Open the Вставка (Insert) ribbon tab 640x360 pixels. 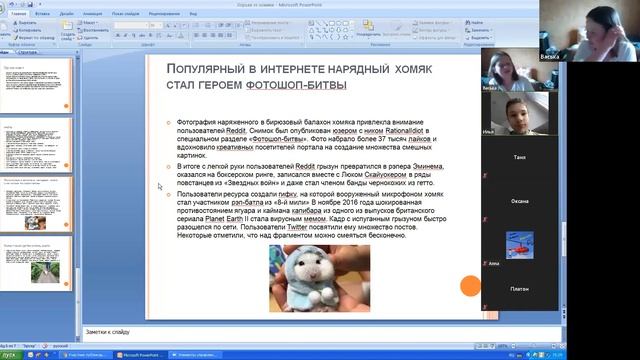click(42, 13)
